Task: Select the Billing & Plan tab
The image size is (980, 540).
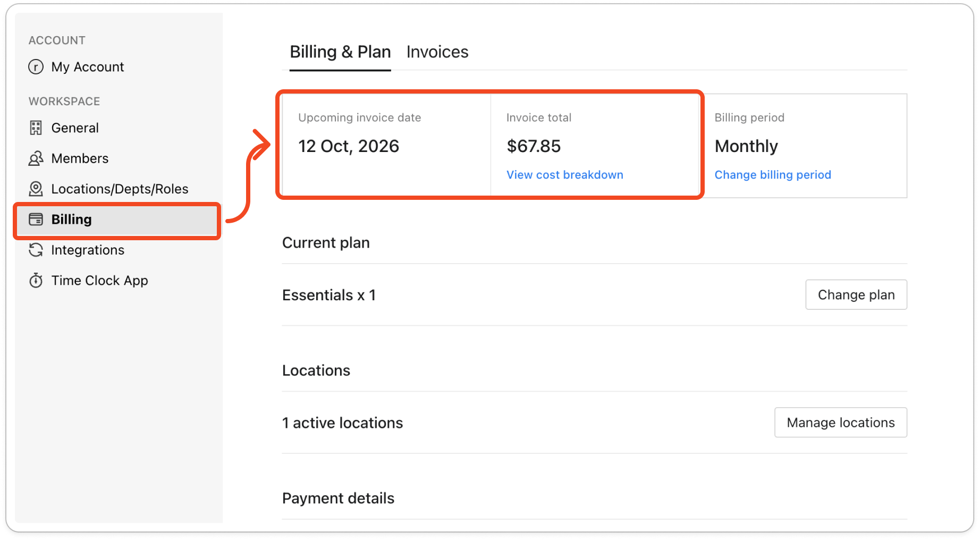Action: (x=340, y=52)
